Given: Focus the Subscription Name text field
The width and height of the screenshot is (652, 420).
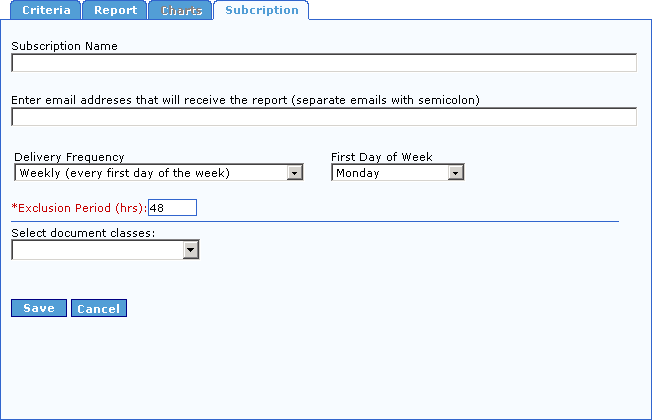Looking at the screenshot, I should coord(324,63).
